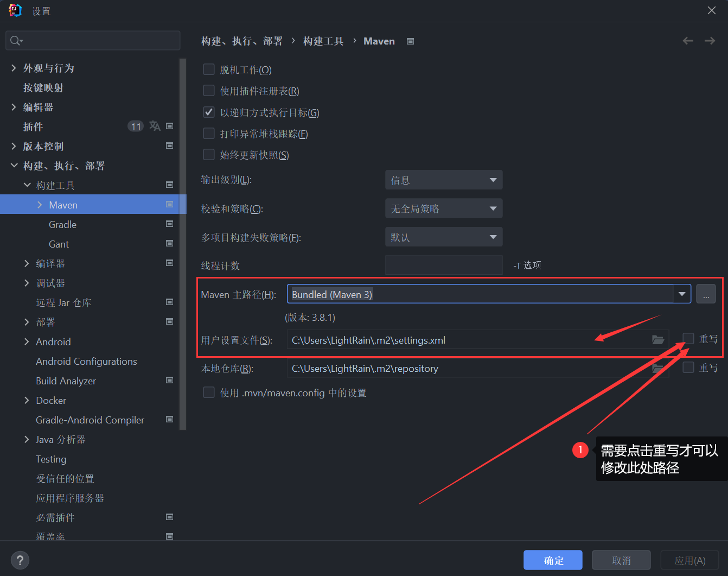Image resolution: width=728 pixels, height=576 pixels.
Task: Click folder icon in user settings file field
Action: (657, 340)
